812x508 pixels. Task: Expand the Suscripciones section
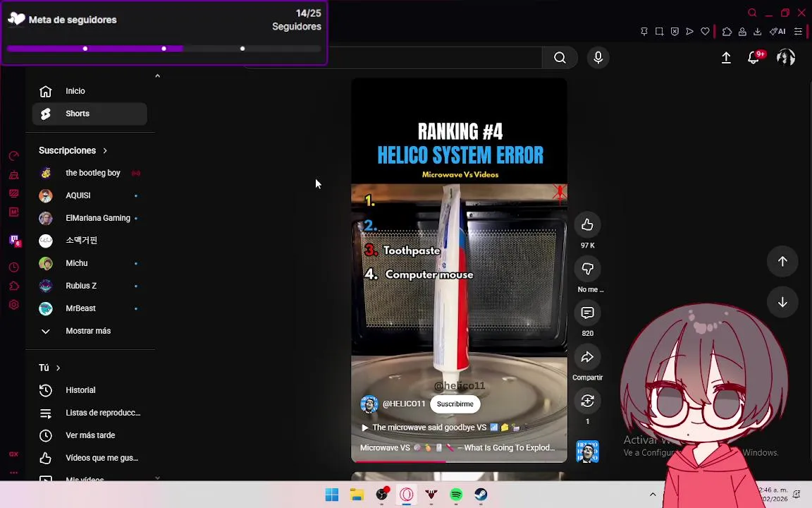pyautogui.click(x=73, y=150)
